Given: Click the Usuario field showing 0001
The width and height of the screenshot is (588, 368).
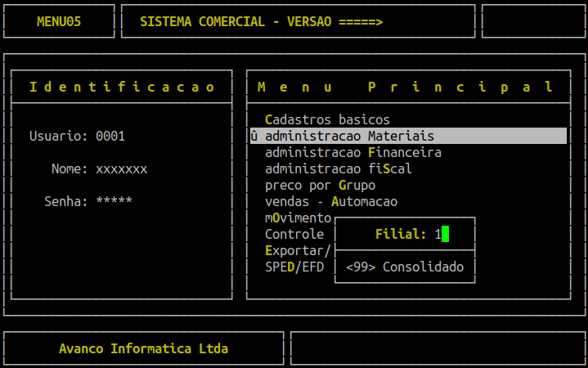Looking at the screenshot, I should 110,136.
